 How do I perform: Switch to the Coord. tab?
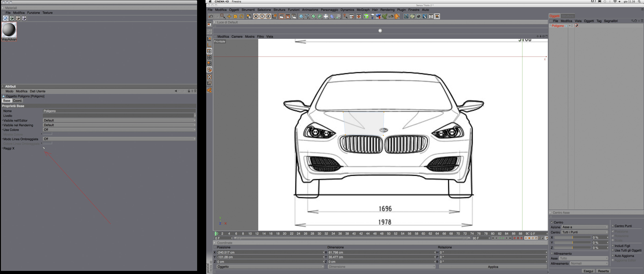coord(17,101)
